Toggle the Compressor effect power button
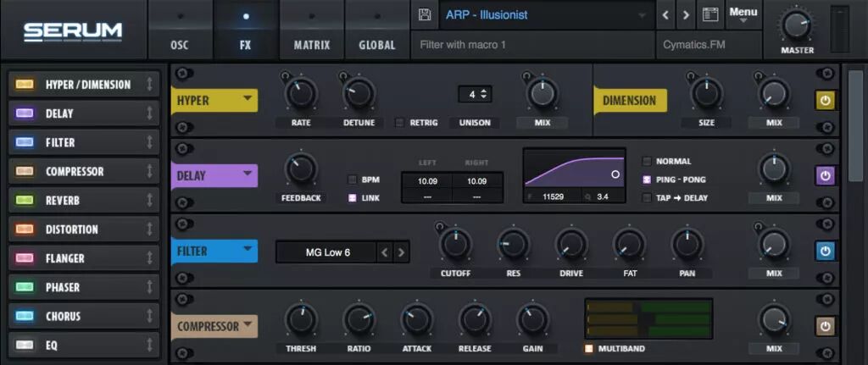 coord(825,326)
